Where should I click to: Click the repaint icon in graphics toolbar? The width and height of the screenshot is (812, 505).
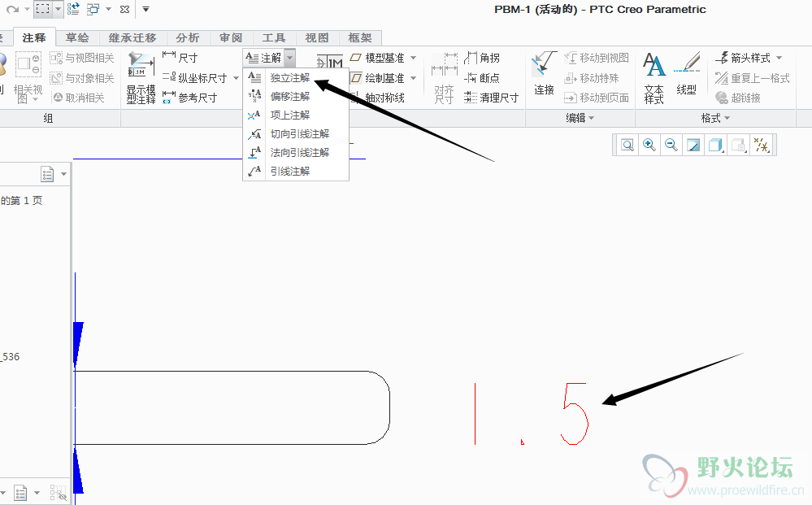click(x=693, y=145)
